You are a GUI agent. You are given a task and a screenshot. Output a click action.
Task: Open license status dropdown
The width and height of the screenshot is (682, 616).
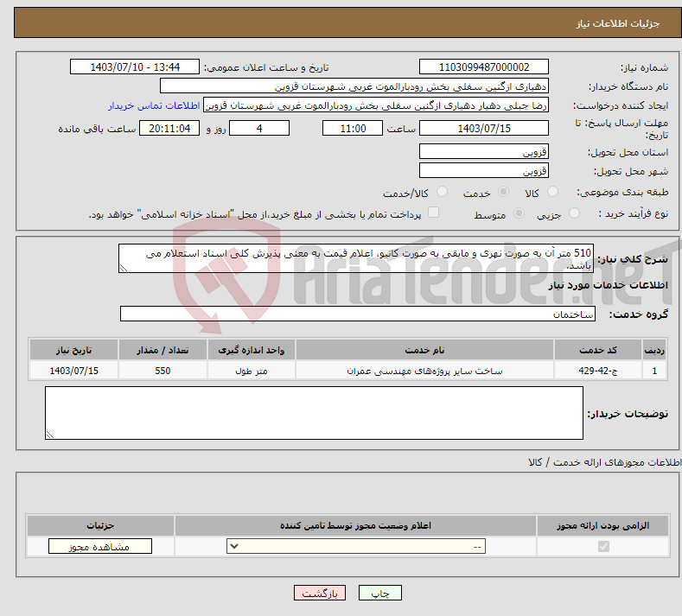(x=356, y=546)
